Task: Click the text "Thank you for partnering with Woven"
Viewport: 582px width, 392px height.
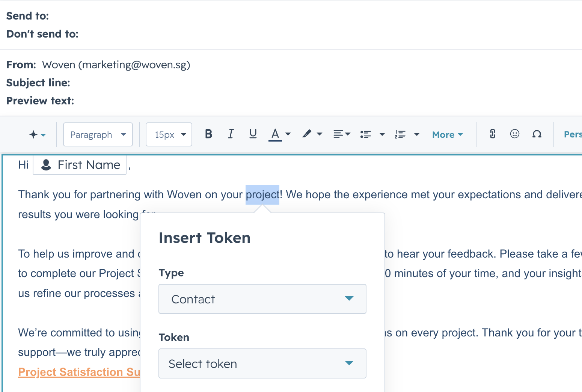Action: (x=110, y=194)
